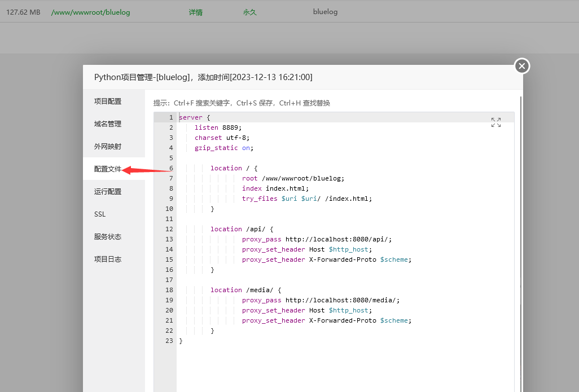Click the 'location /api/ {' line
Screen dimensions: 579x392
[242, 229]
